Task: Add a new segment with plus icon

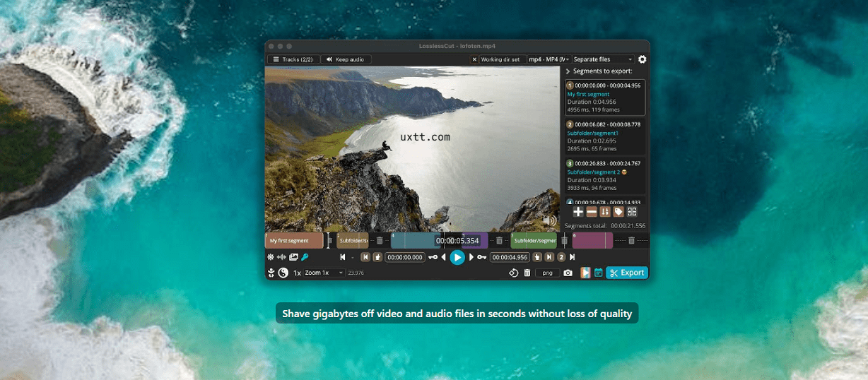Action: [578, 212]
